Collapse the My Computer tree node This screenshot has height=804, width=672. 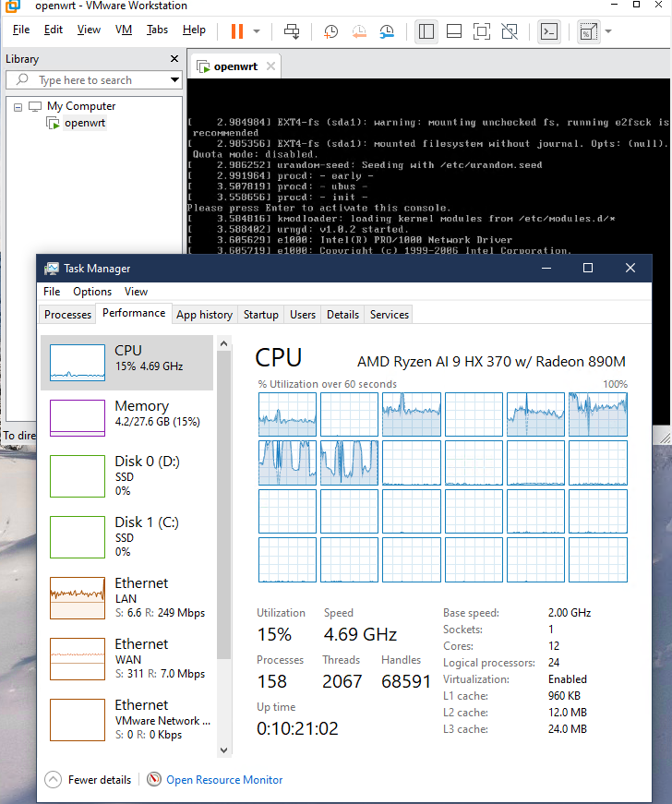pos(18,106)
